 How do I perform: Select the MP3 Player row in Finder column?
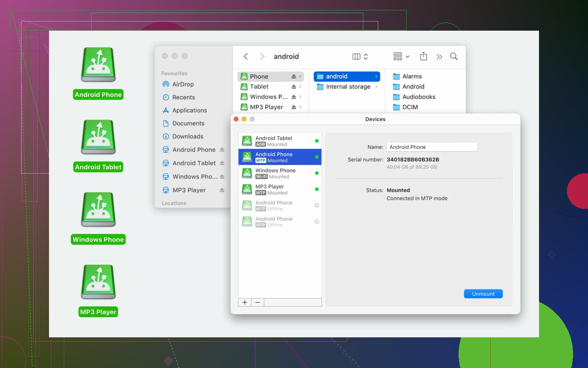click(x=271, y=107)
